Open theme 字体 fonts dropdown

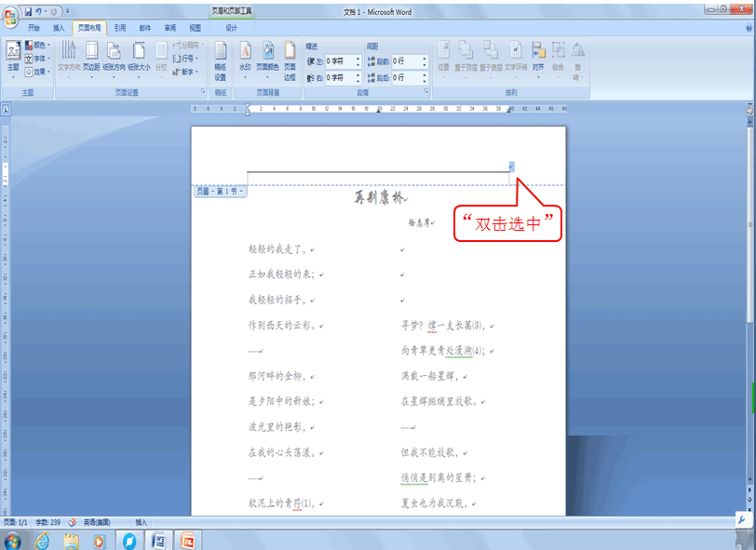pos(37,59)
